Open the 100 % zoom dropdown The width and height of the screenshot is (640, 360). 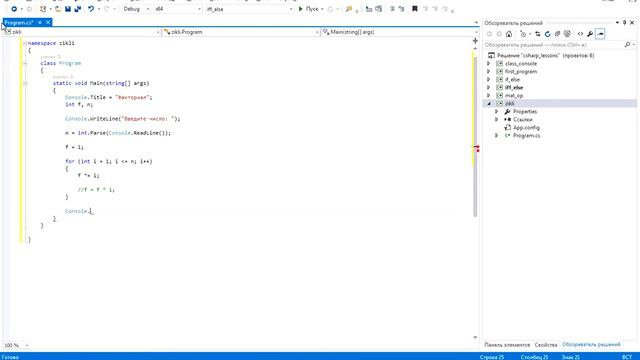click(x=17, y=345)
